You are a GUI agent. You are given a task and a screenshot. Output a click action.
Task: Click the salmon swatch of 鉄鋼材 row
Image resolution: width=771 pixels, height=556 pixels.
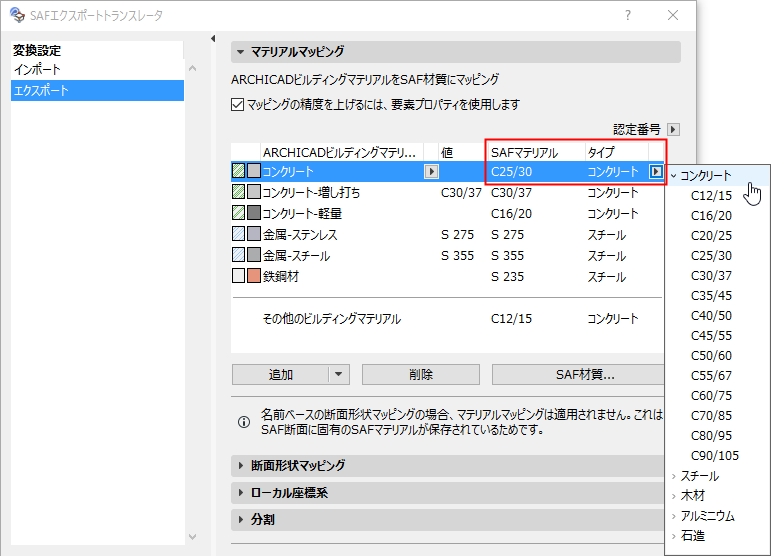254,276
